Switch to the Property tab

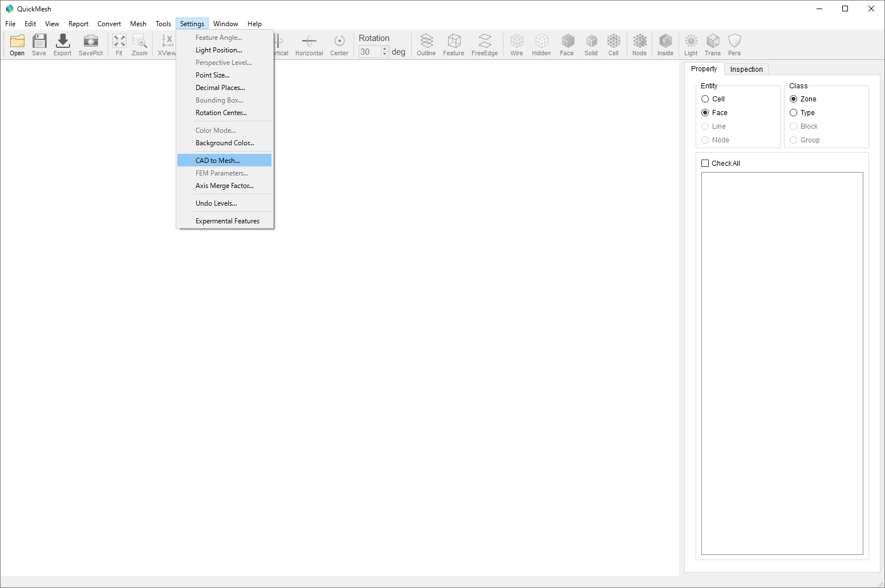tap(704, 69)
